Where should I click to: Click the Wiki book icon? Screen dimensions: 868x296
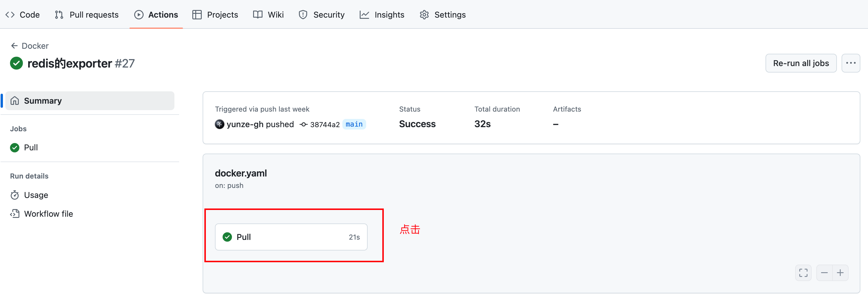(258, 14)
